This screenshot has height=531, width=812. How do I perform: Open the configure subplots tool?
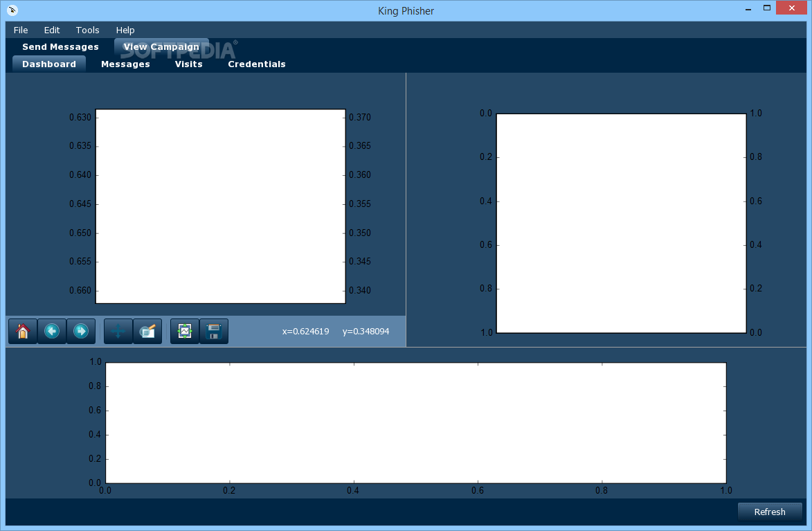tap(185, 331)
